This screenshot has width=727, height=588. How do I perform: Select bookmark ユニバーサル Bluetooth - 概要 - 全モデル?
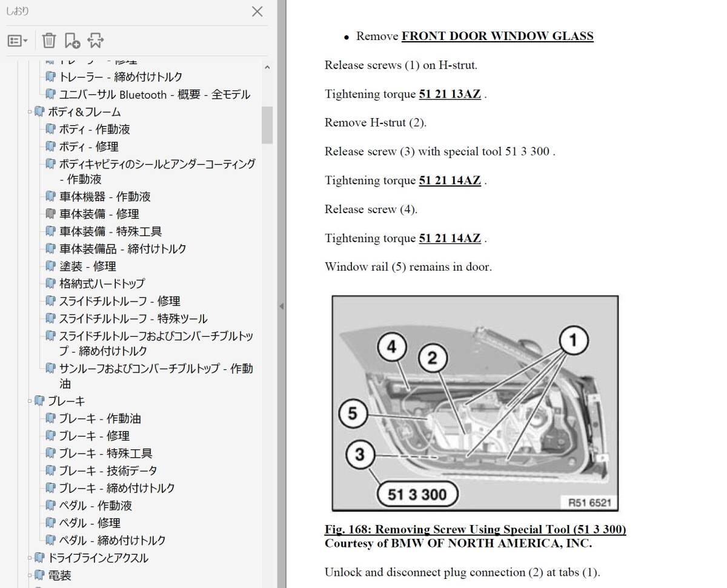[154, 94]
